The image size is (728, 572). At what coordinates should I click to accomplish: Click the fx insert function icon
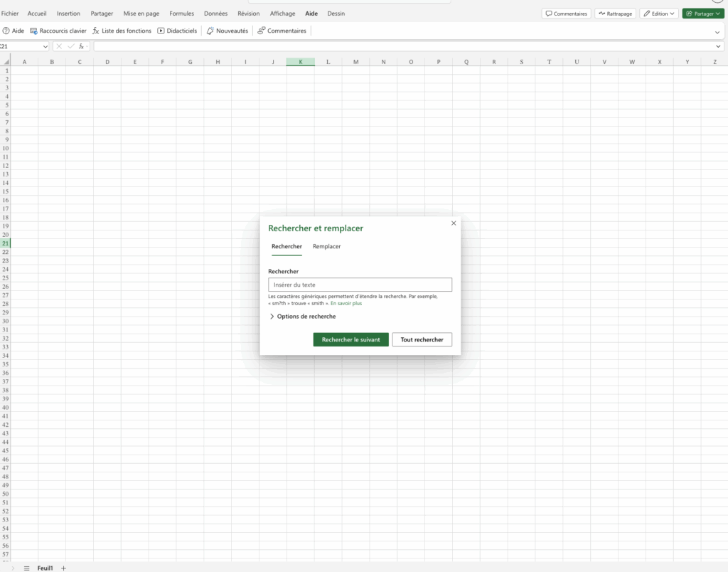coord(82,46)
